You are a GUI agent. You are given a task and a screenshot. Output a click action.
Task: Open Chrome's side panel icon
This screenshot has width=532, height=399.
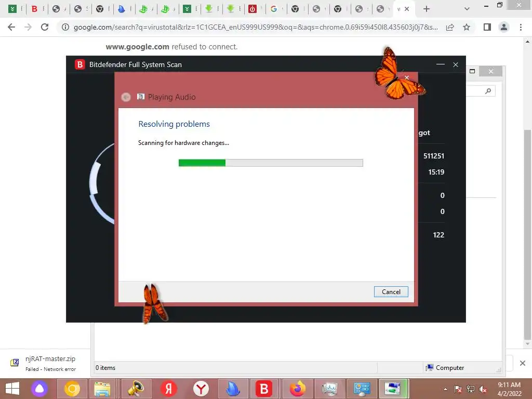pyautogui.click(x=487, y=27)
